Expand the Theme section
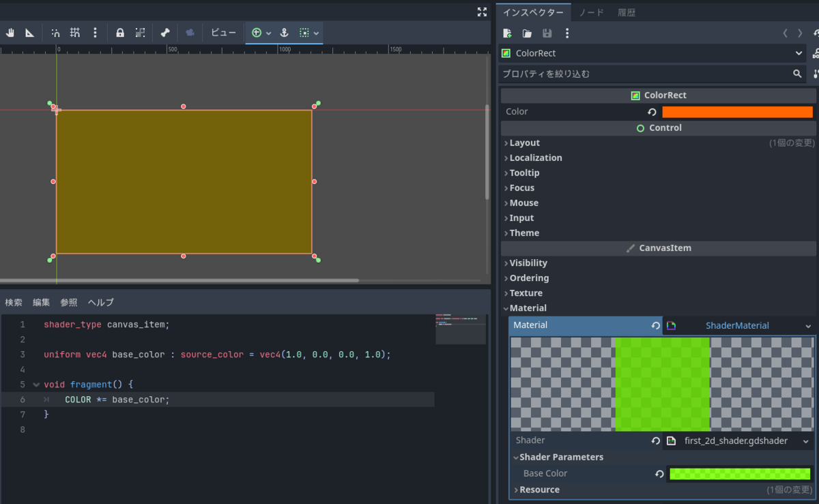Viewport: 819px width, 504px height. [524, 233]
